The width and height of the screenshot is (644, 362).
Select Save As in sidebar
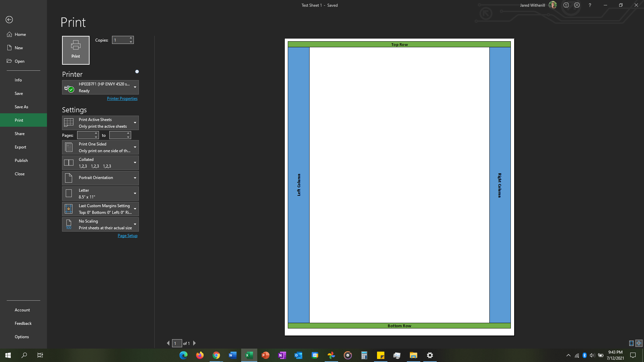click(21, 107)
